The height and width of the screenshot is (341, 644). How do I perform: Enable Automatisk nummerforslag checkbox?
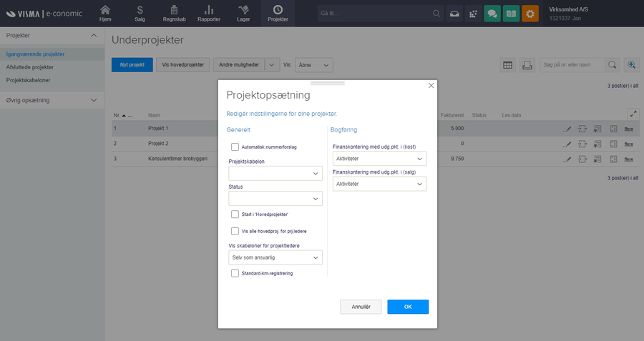coord(235,147)
